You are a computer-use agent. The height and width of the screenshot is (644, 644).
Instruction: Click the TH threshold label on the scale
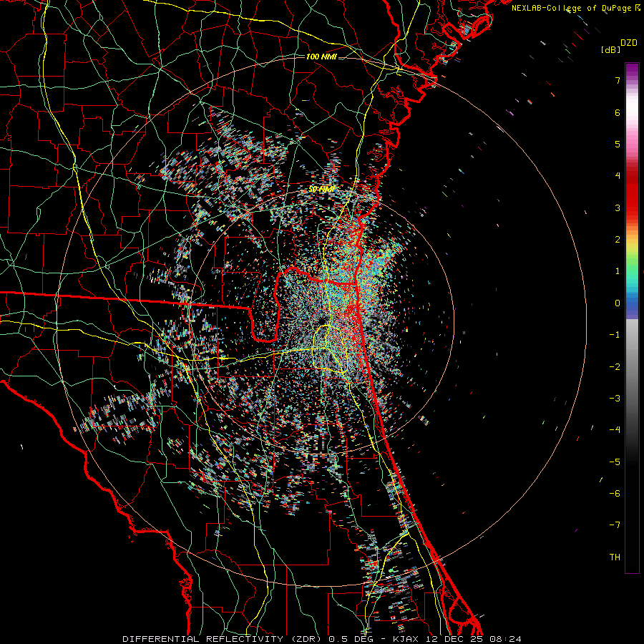click(x=615, y=557)
